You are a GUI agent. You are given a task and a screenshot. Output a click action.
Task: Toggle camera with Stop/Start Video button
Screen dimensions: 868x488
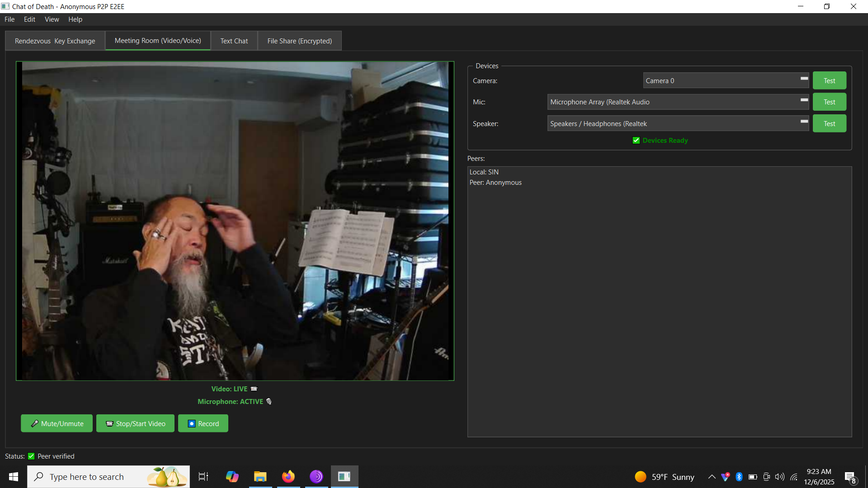coord(135,423)
